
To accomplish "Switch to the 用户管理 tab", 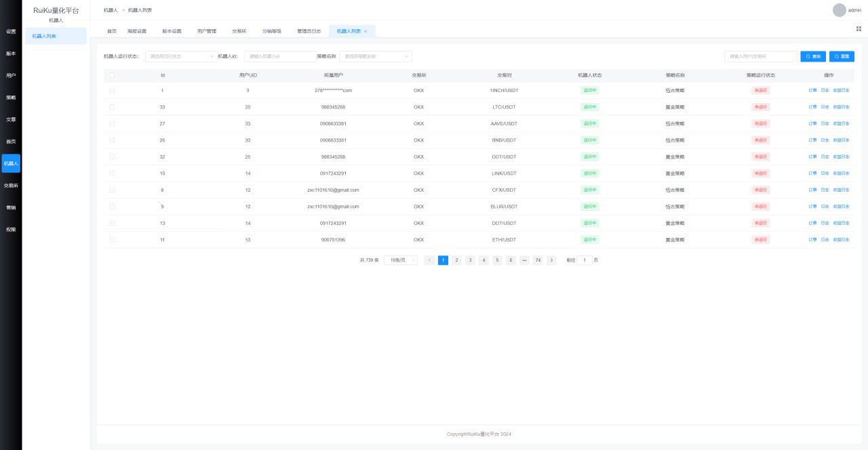I will (x=208, y=30).
